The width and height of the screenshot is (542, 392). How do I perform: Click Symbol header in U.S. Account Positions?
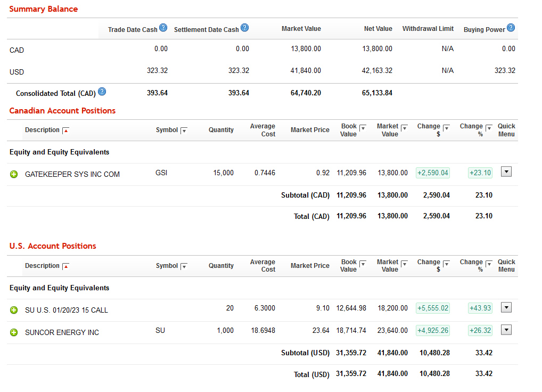(167, 266)
